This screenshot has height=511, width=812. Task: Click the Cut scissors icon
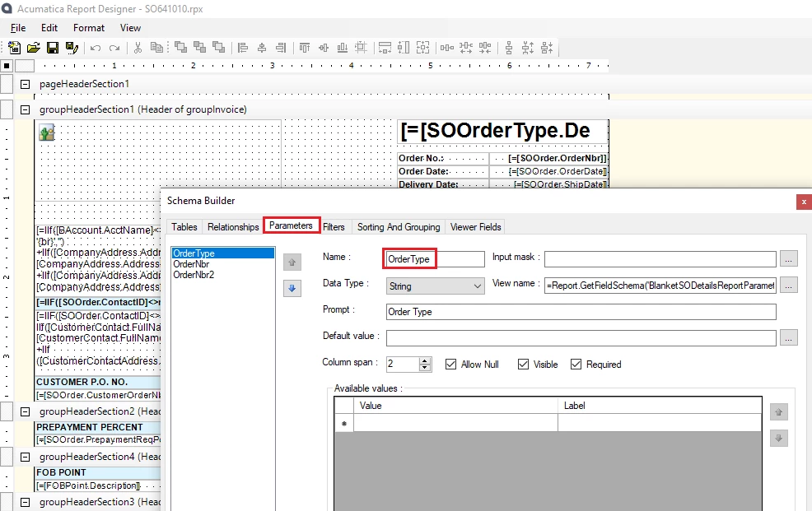[x=138, y=48]
